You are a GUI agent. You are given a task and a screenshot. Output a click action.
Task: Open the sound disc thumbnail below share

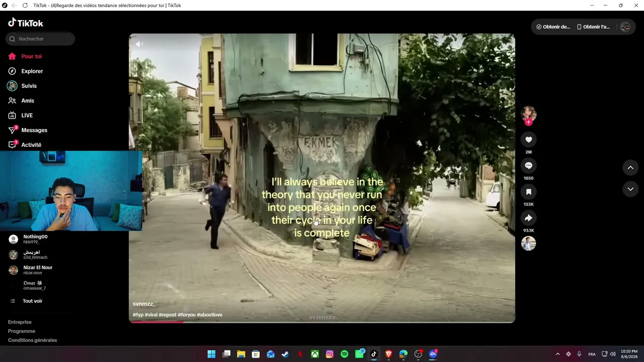coord(528,243)
